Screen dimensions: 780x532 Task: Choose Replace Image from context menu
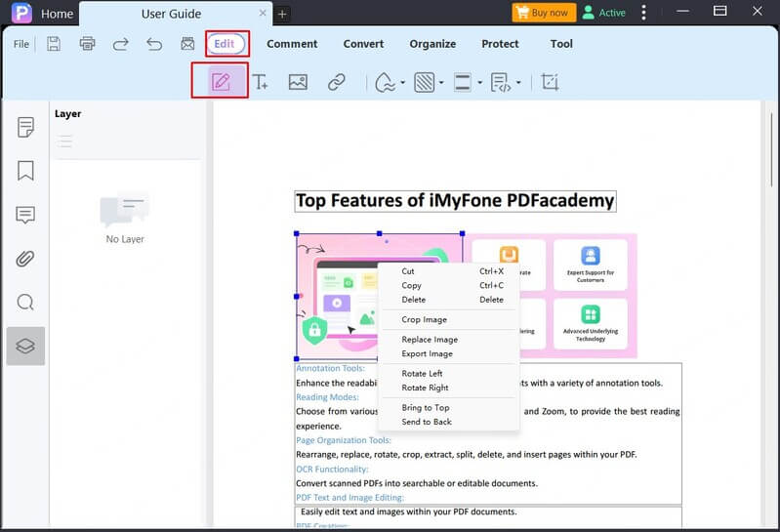pyautogui.click(x=450, y=340)
